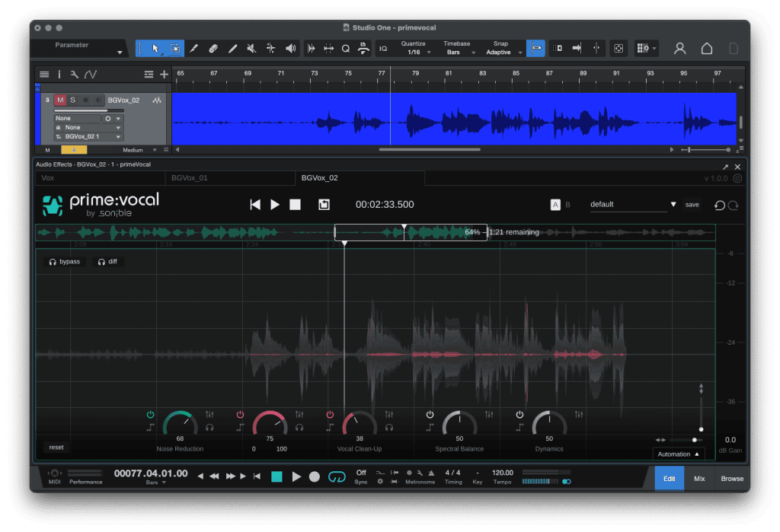
Task: Select the Mute tool
Action: (x=251, y=48)
